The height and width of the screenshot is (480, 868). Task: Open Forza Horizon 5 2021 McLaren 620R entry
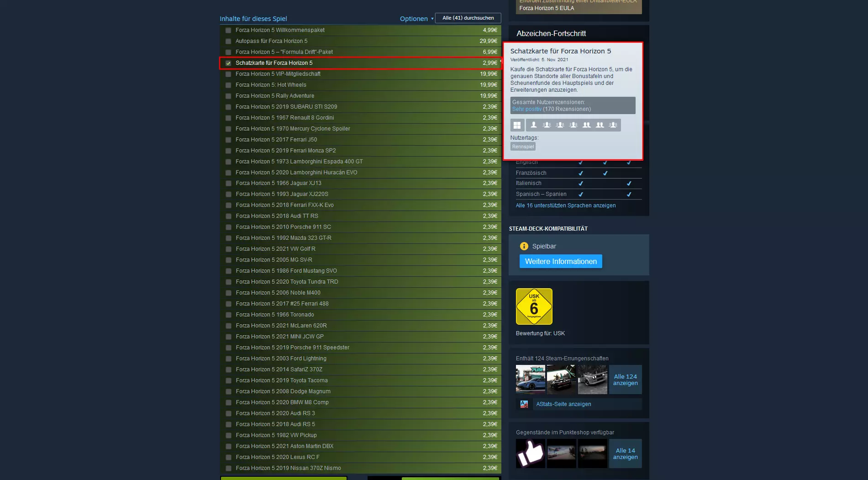point(361,326)
